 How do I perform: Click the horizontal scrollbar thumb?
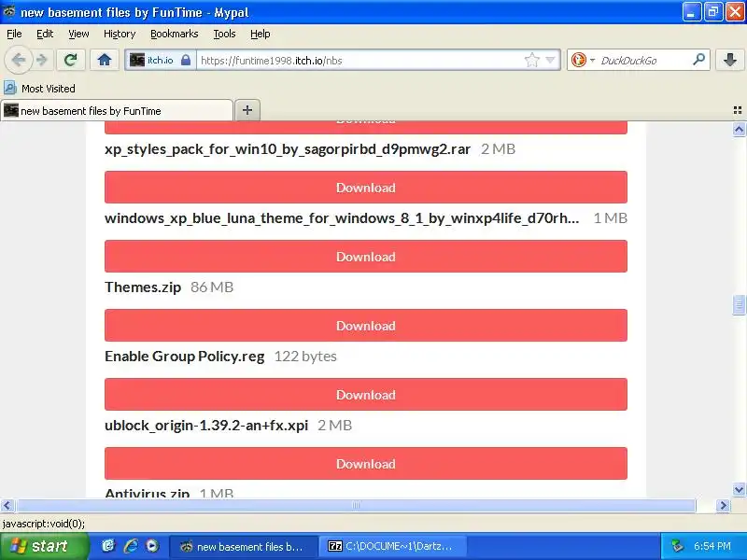tap(356, 505)
